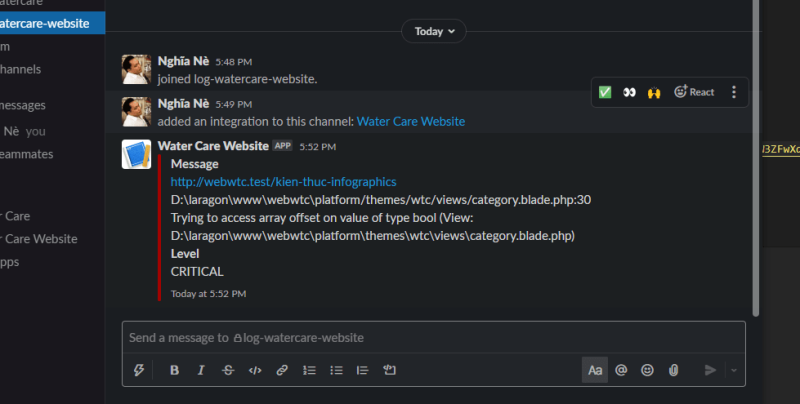Click the 'nessages' sidebar section header
This screenshot has height=404, width=800.
click(x=23, y=105)
